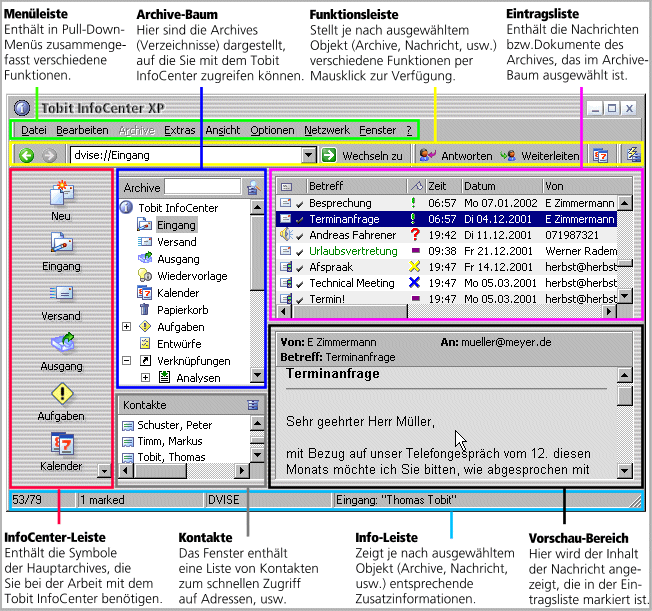Click the blue X icon in Technical Meeting row
Screen dimensions: 652x611
[414, 282]
